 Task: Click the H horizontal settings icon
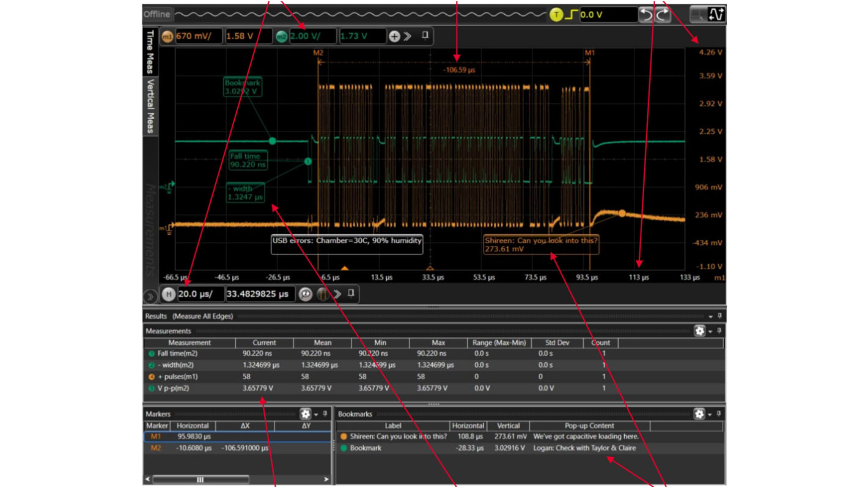[169, 294]
